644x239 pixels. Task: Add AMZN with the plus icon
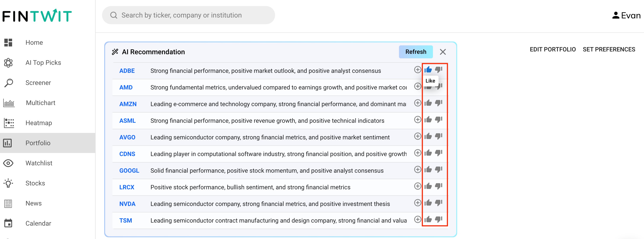point(418,103)
